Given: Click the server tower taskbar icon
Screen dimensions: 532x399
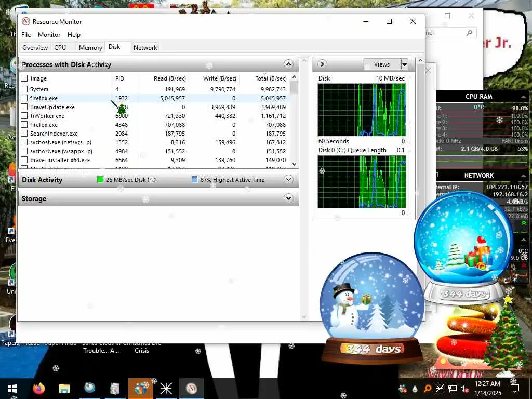Looking at the screenshot, I should click(115, 389).
